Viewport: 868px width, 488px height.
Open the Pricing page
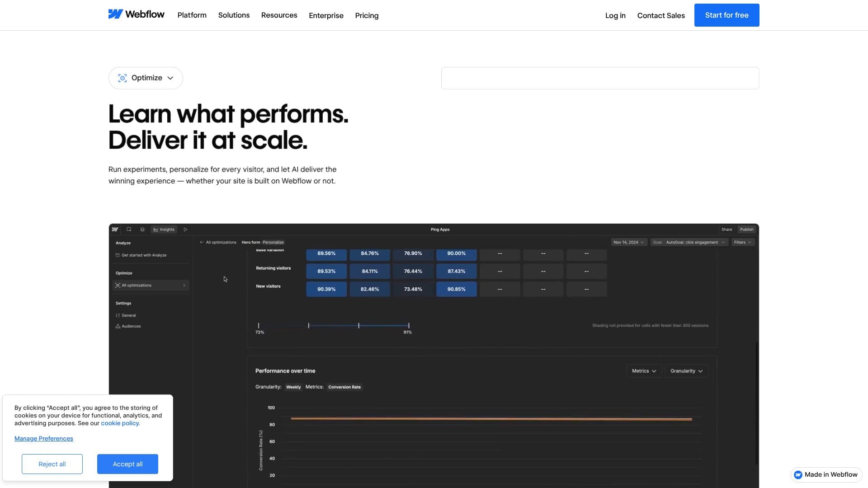pyautogui.click(x=367, y=15)
